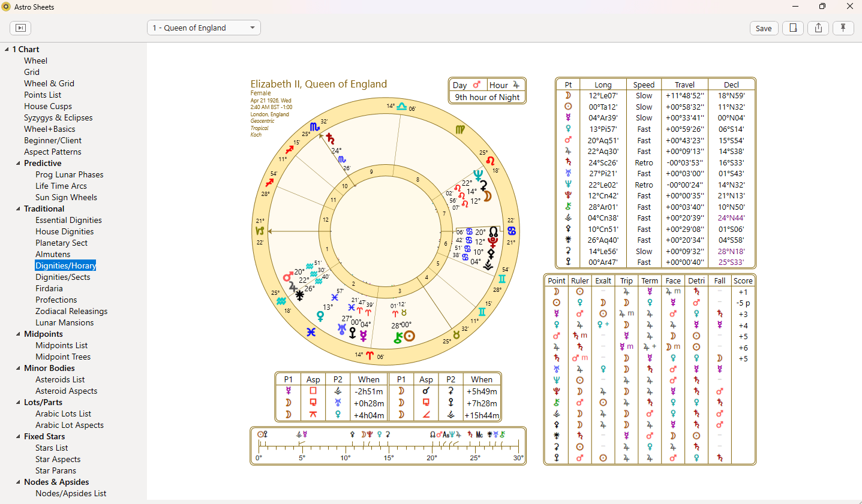Collapse the Midpoints section
The height and width of the screenshot is (504, 862).
pos(18,334)
